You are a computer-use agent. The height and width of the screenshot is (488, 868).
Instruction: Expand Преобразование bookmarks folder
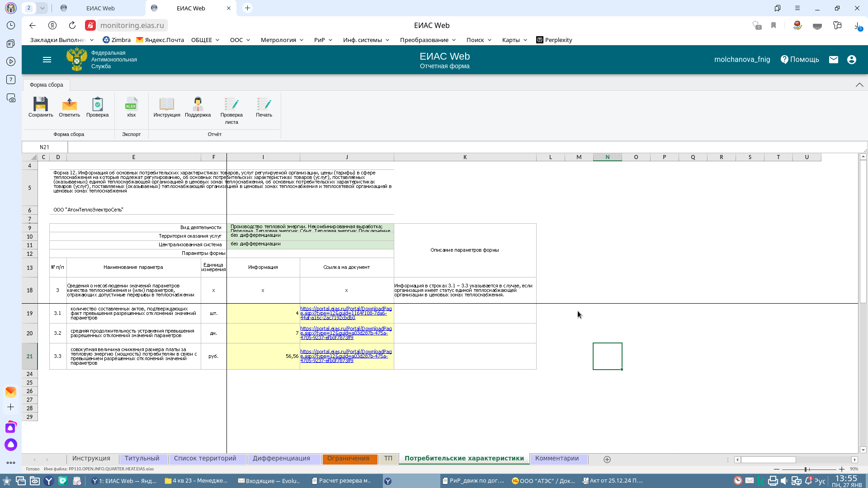coord(428,40)
